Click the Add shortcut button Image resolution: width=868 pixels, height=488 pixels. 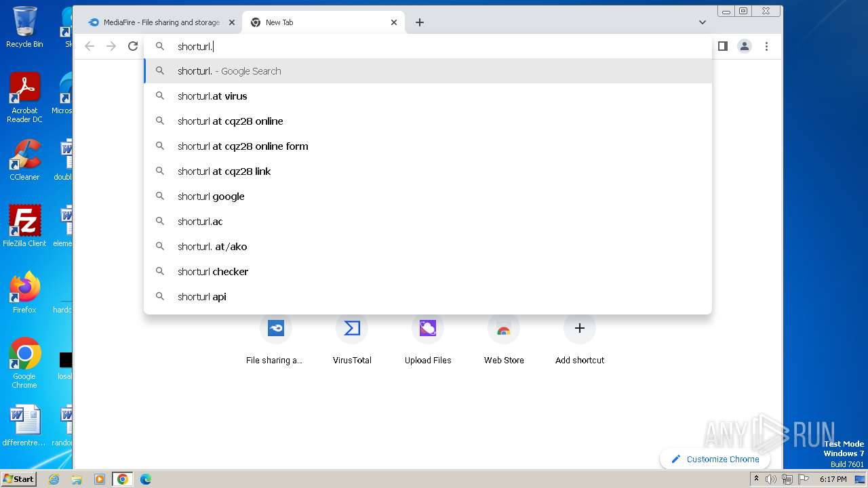point(580,339)
